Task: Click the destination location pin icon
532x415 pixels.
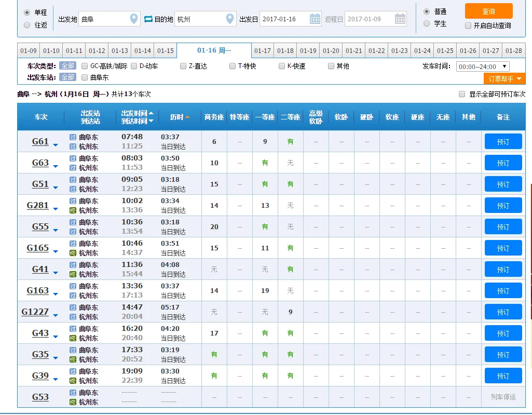Action: (230, 19)
